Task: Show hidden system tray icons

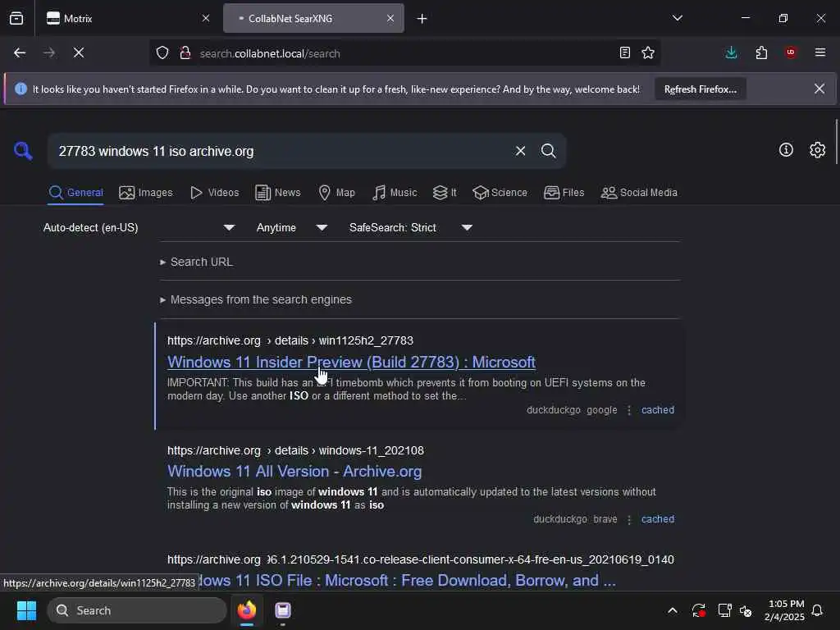Action: pyautogui.click(x=673, y=610)
